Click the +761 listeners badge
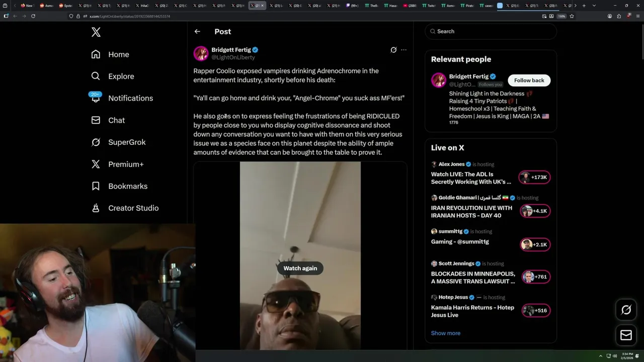This screenshot has height=362, width=644. (x=536, y=277)
